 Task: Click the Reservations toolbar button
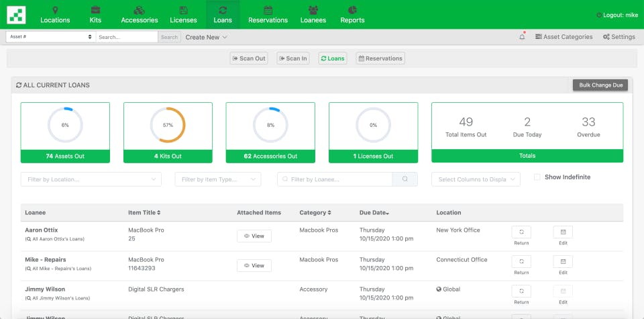(x=380, y=58)
